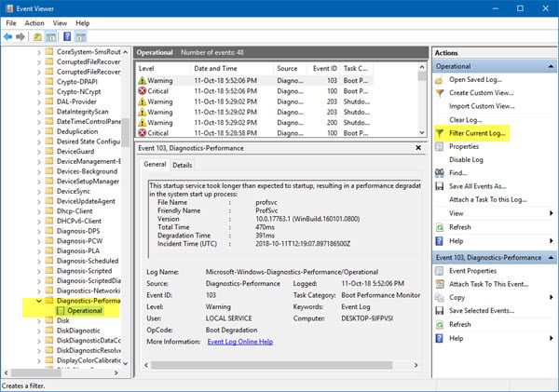Viewport: 559px width, 392px height.
Task: Select the Deduplication tree folder
Action: (x=77, y=131)
